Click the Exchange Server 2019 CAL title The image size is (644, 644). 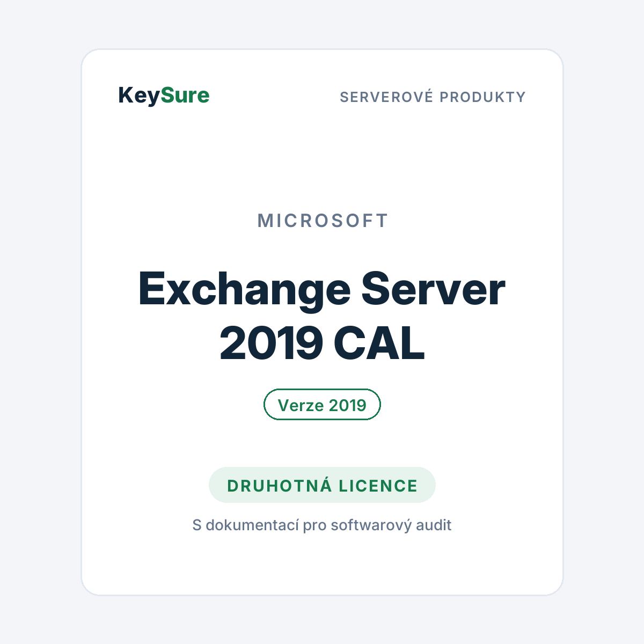pyautogui.click(x=322, y=316)
